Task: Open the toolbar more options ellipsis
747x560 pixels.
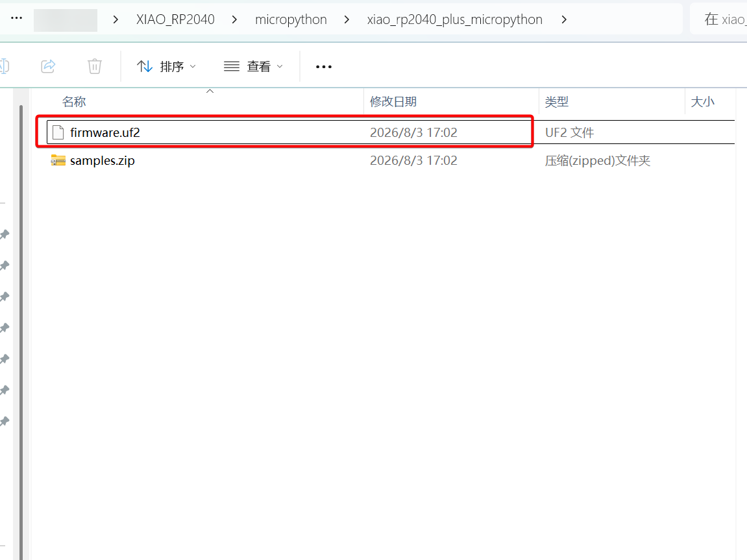Action: pos(323,67)
